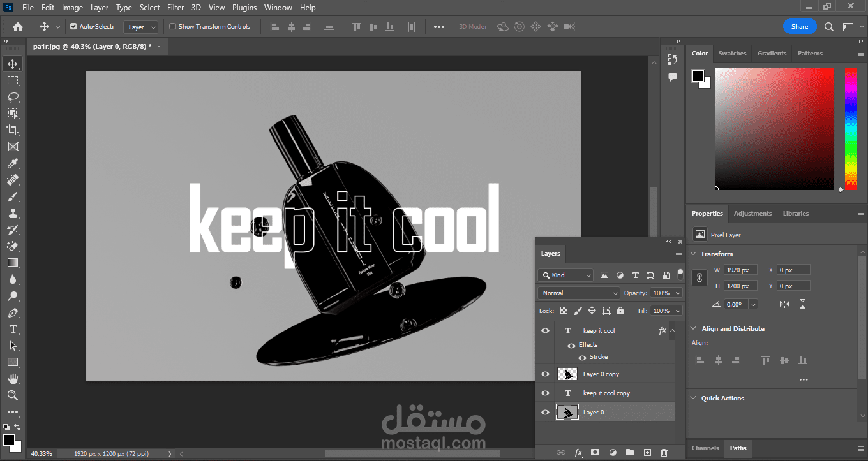Toggle the Effects visibility eye
This screenshot has height=461, width=868.
[x=571, y=345]
